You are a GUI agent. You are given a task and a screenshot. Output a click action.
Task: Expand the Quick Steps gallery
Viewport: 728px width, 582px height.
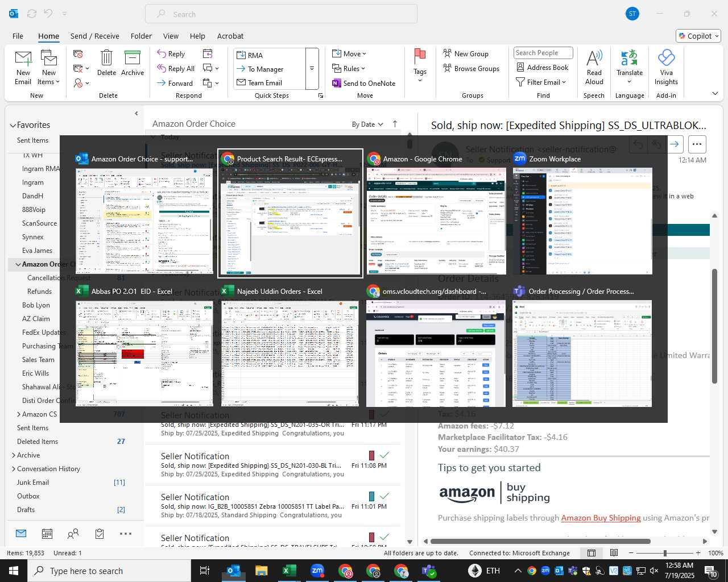(x=312, y=69)
